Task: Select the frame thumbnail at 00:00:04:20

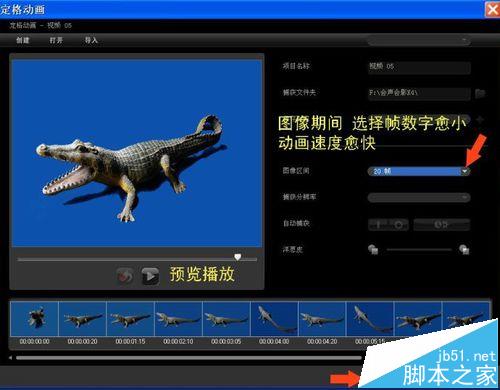Action: pos(322,318)
